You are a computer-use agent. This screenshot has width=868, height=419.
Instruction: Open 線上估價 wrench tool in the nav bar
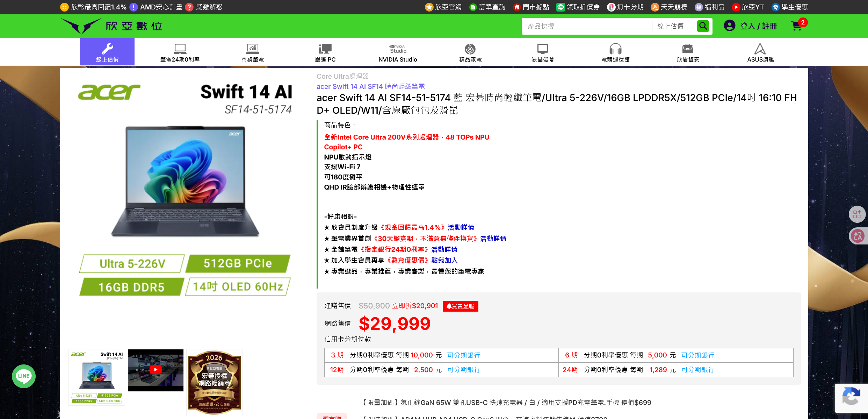[107, 52]
